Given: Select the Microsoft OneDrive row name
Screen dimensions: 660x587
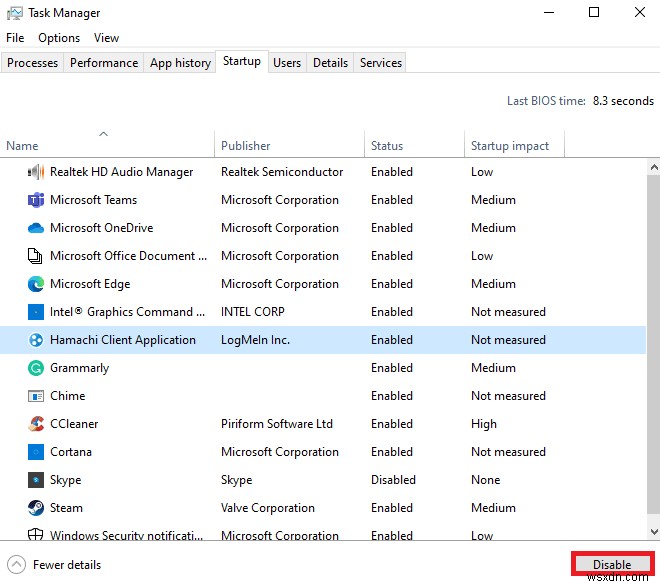Looking at the screenshot, I should pos(101,228).
